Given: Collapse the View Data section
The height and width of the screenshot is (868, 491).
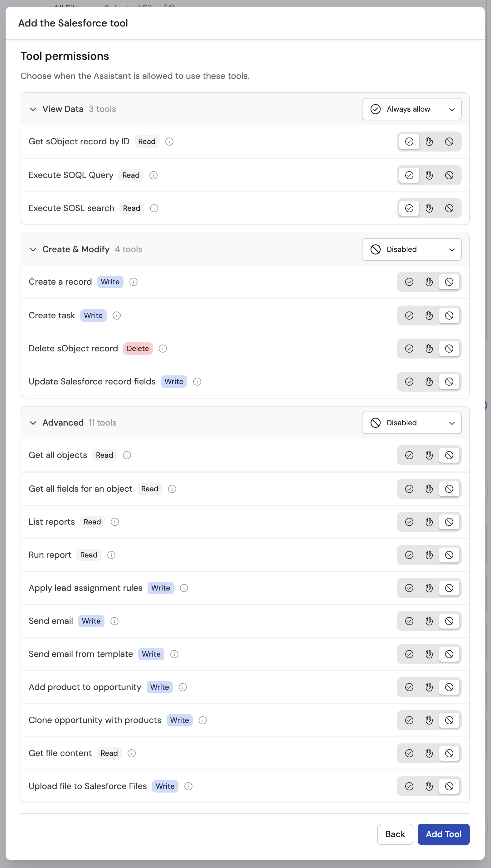Looking at the screenshot, I should [x=33, y=109].
